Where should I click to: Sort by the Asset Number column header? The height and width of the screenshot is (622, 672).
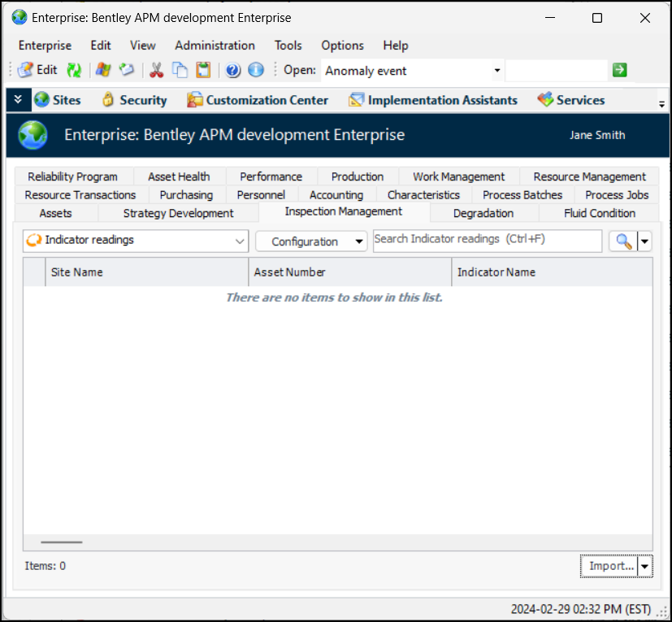[x=349, y=272]
